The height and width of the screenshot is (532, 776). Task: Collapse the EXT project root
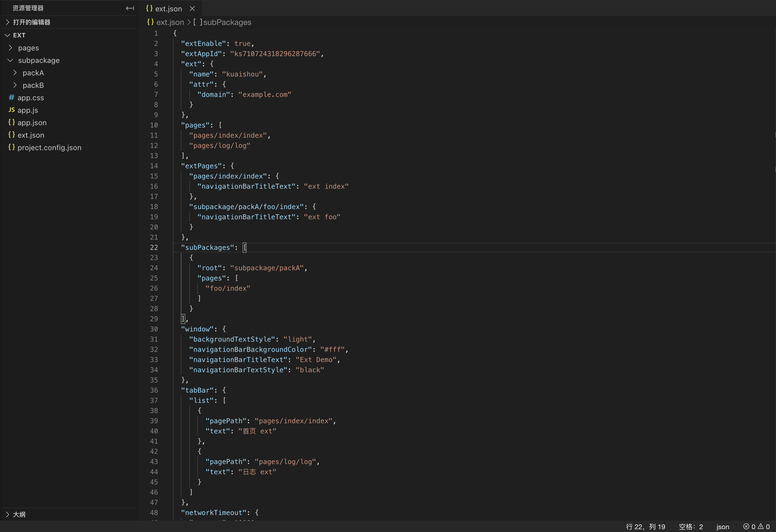click(69, 35)
